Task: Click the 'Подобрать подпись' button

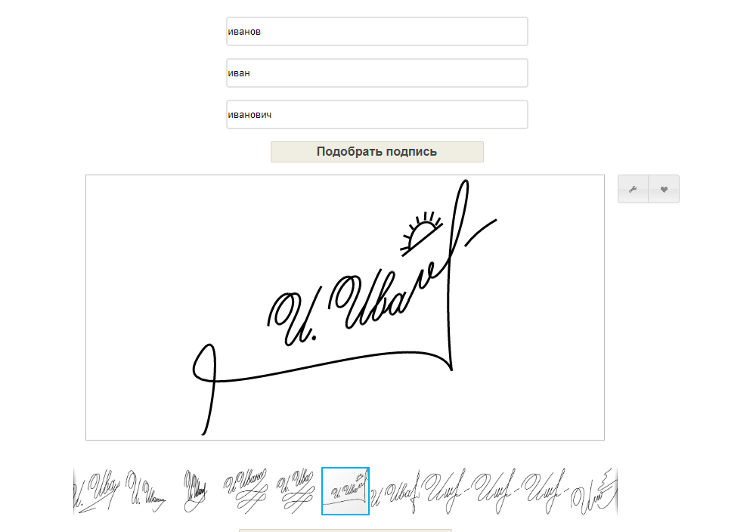Action: tap(377, 152)
